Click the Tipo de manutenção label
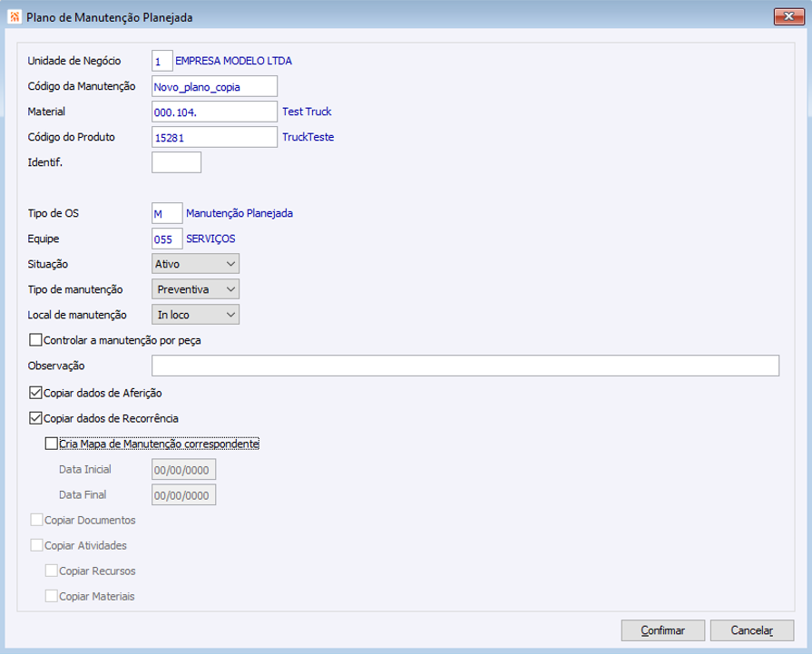812x654 pixels. click(x=75, y=289)
